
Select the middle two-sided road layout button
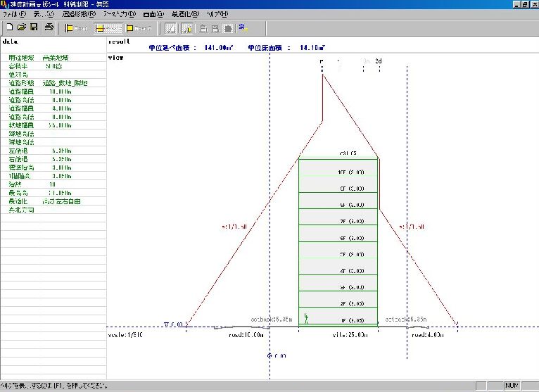point(108,28)
